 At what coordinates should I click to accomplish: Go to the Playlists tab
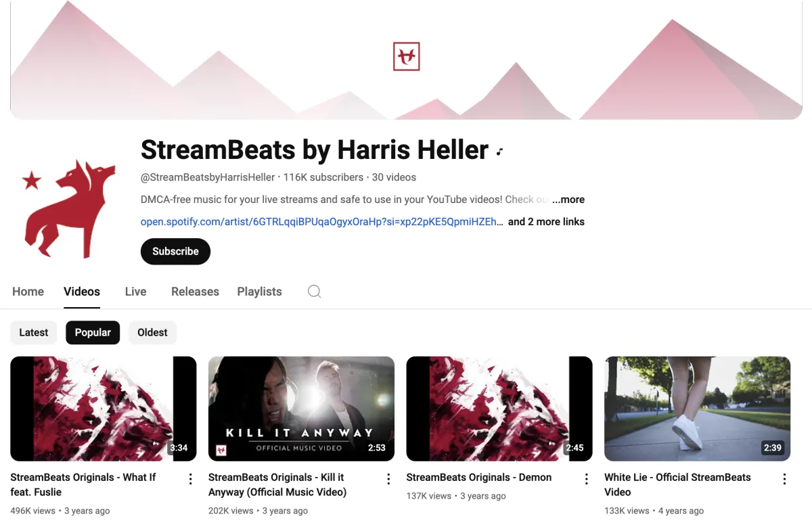point(259,292)
